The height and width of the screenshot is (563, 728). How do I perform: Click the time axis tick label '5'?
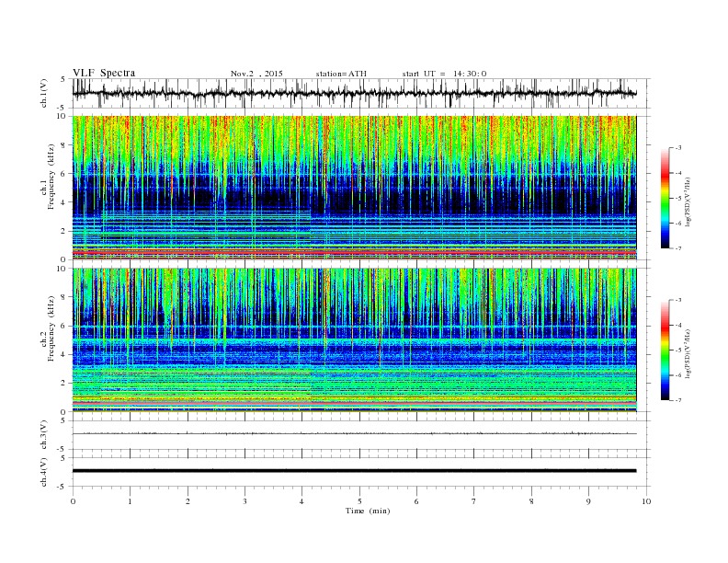[x=359, y=501]
